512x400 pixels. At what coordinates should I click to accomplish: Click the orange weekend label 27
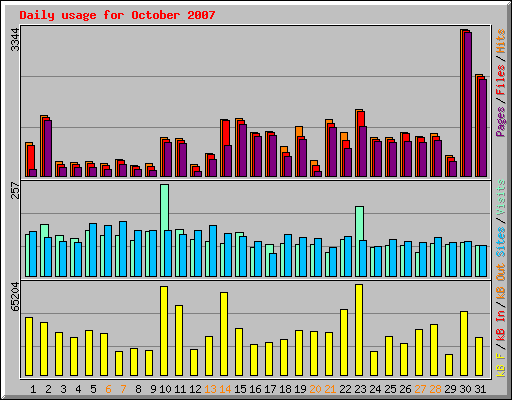pyautogui.click(x=420, y=389)
